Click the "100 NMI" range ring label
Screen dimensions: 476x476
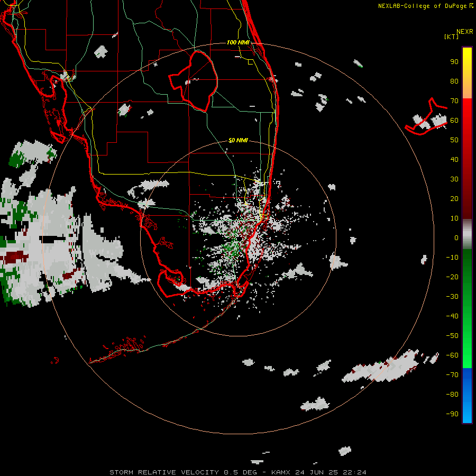click(x=239, y=42)
